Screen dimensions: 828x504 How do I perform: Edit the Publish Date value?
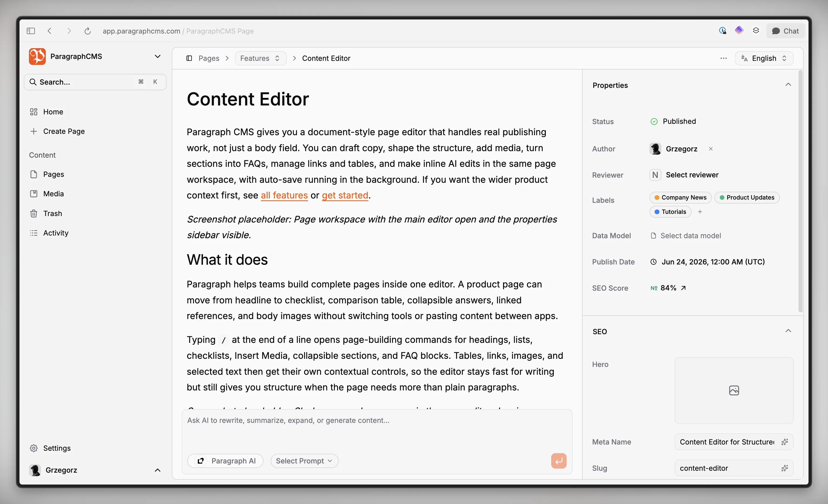point(708,262)
